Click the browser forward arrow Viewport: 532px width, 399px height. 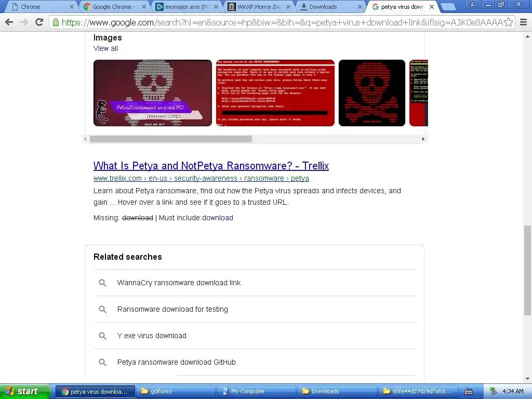(x=24, y=22)
